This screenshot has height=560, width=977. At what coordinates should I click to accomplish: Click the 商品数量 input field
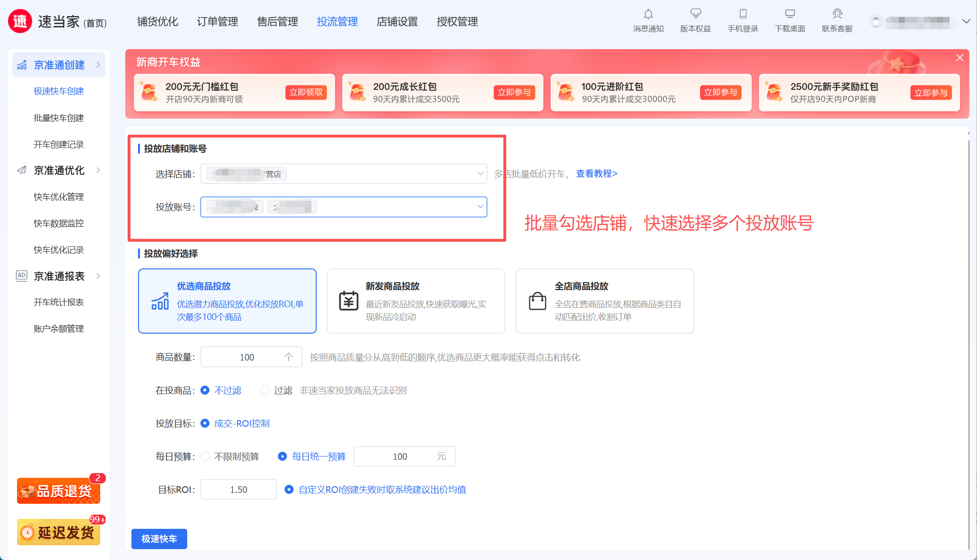[251, 357]
